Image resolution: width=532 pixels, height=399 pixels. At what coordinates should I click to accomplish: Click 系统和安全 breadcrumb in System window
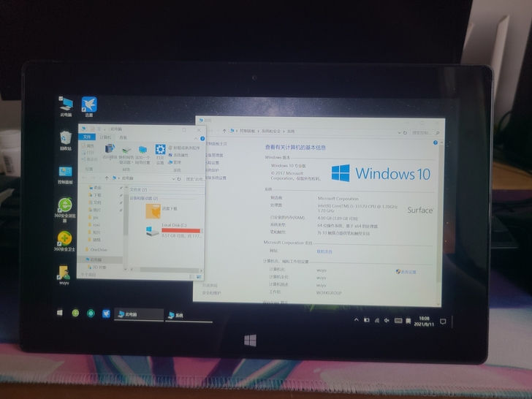(x=271, y=131)
